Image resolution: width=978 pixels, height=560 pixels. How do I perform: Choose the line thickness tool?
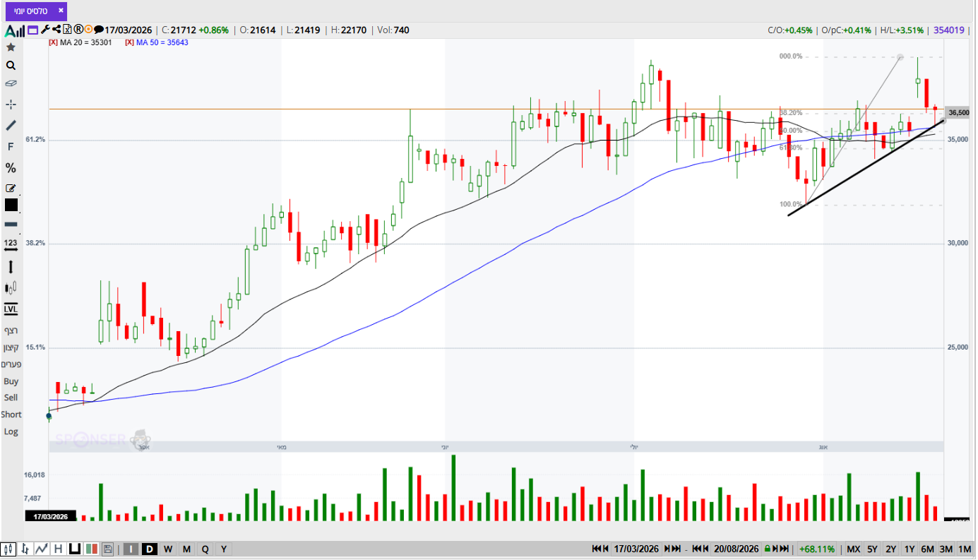(11, 224)
